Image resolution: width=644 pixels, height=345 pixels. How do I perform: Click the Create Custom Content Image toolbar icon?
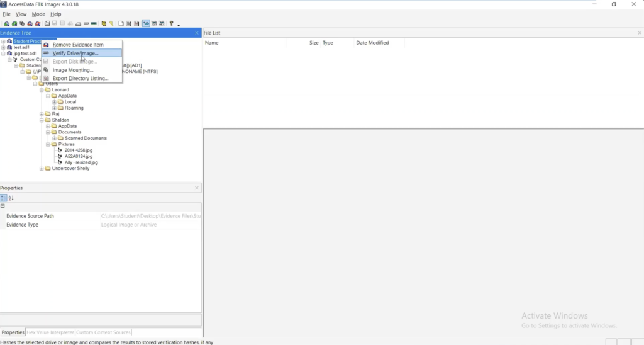tap(78, 23)
